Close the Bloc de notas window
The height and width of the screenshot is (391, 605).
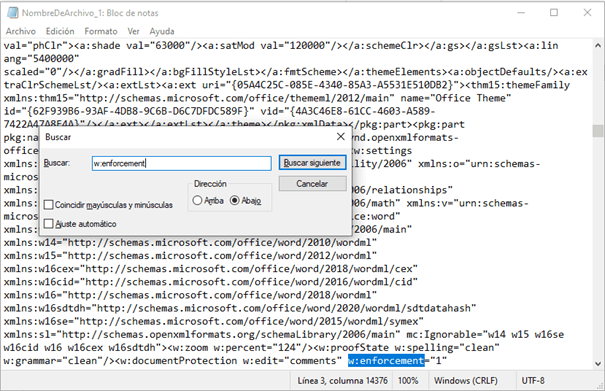(587, 13)
